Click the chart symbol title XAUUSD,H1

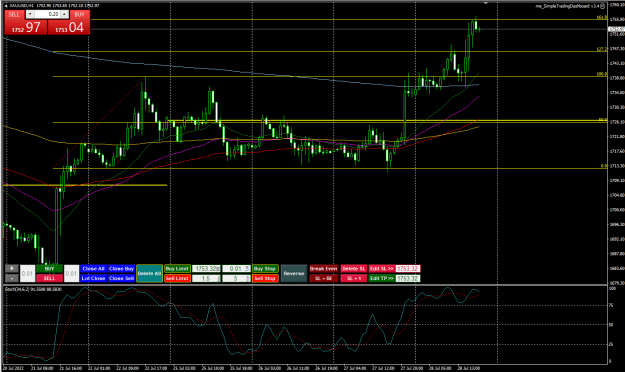click(x=21, y=6)
